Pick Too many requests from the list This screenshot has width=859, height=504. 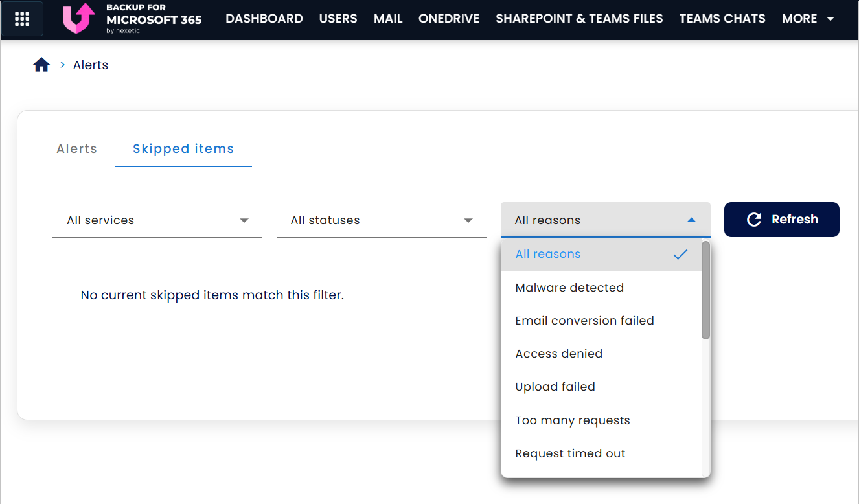tap(601, 420)
